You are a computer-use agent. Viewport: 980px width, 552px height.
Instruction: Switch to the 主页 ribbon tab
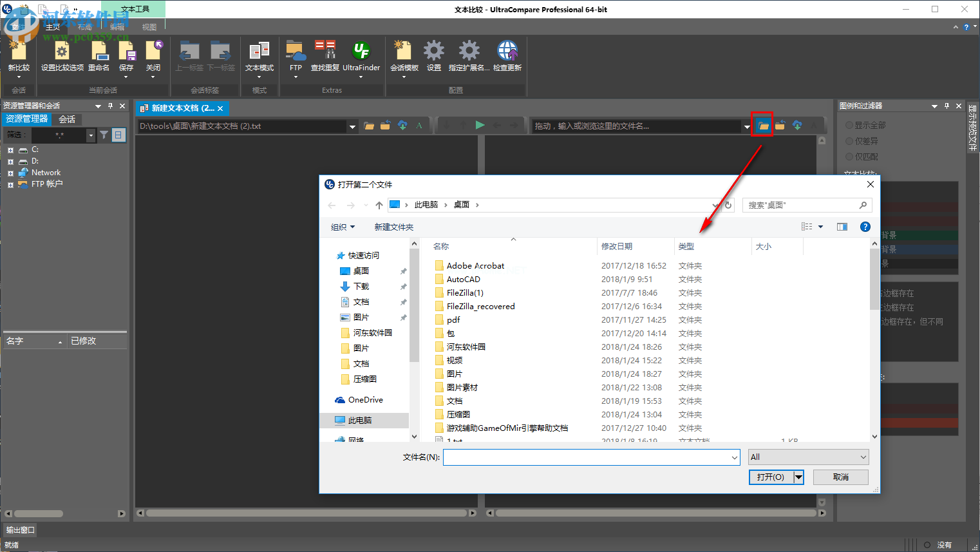tap(53, 27)
